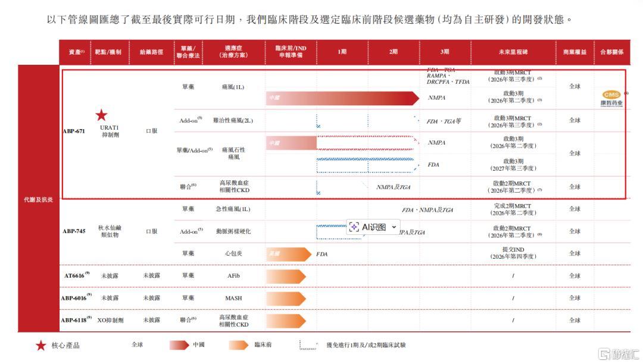
Task: Select the 合夥關係 column header
Action: pos(611,52)
